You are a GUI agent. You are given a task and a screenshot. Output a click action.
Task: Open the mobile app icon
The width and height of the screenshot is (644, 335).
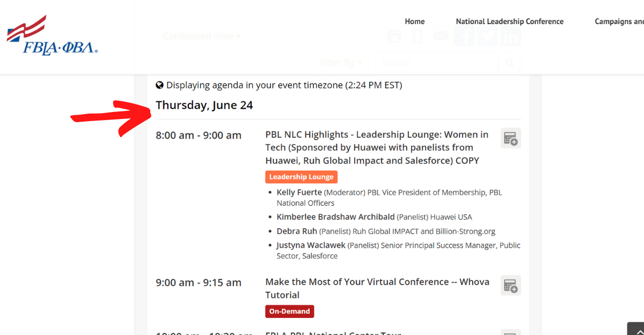pos(418,36)
